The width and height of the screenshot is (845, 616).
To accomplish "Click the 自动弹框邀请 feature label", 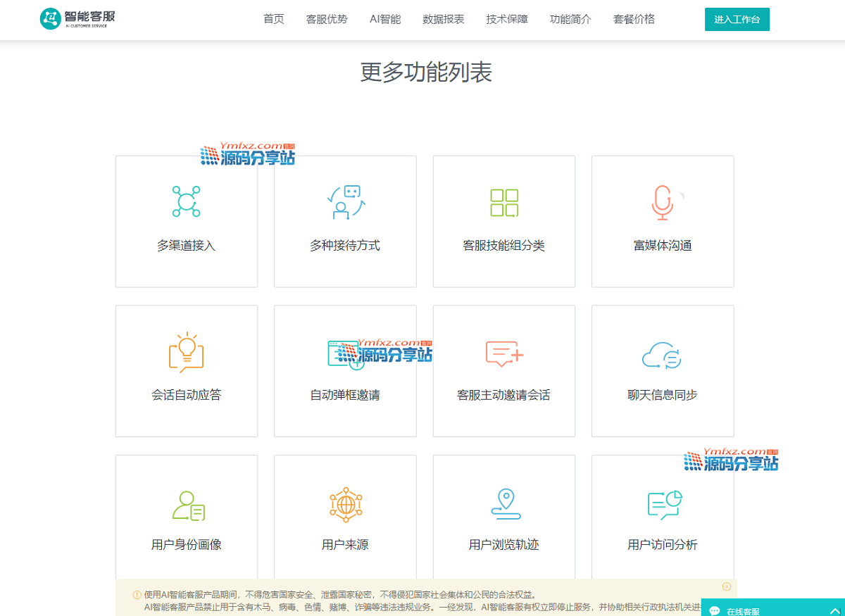I will 345,395.
